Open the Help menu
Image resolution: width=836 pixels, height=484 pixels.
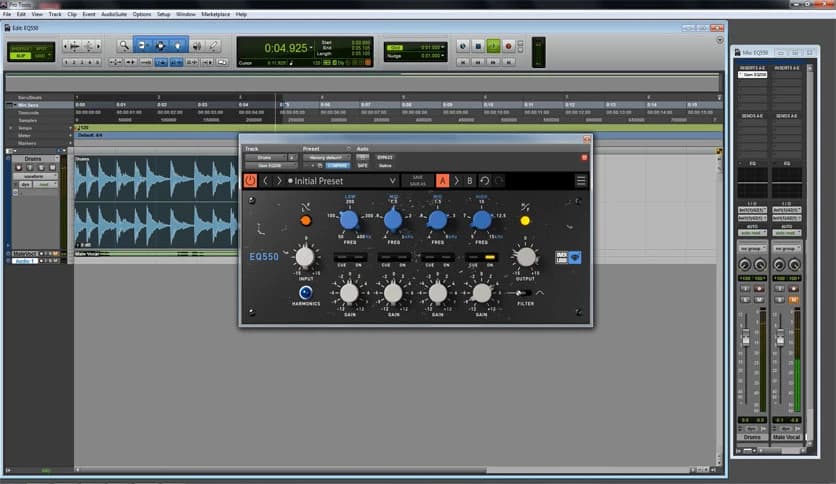click(241, 14)
